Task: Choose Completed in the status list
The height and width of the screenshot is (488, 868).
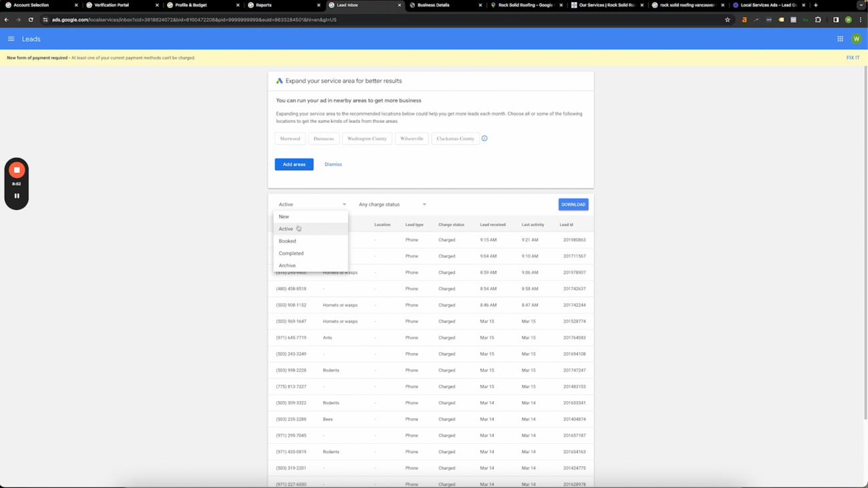Action: tap(311, 253)
